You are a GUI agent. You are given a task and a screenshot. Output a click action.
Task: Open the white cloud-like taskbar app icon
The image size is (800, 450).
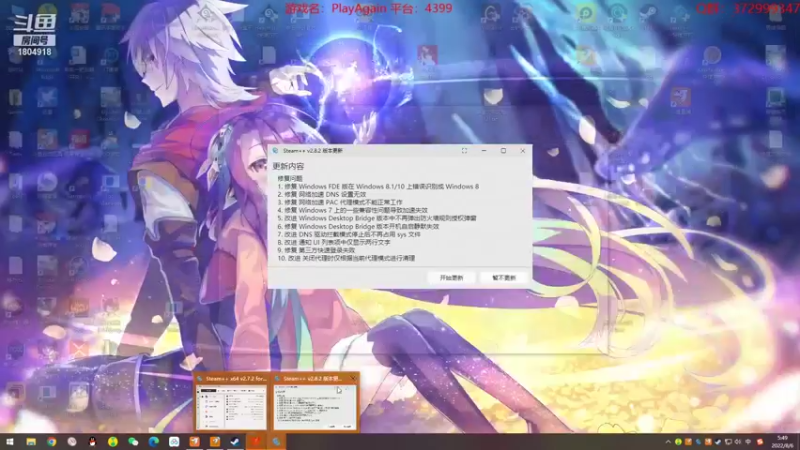(174, 441)
